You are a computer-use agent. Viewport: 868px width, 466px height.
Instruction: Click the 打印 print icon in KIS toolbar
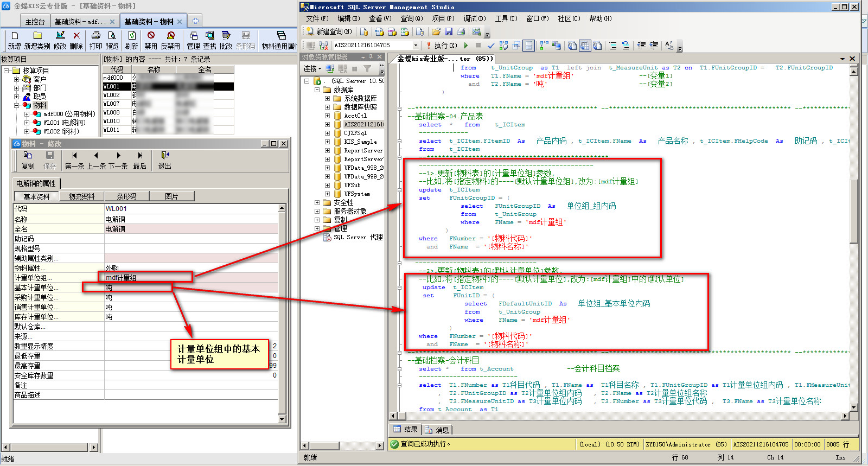[96, 36]
